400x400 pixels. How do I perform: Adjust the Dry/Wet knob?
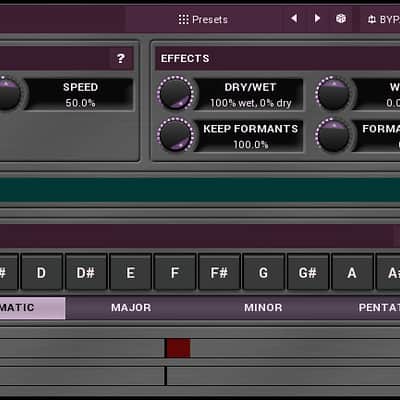click(175, 93)
